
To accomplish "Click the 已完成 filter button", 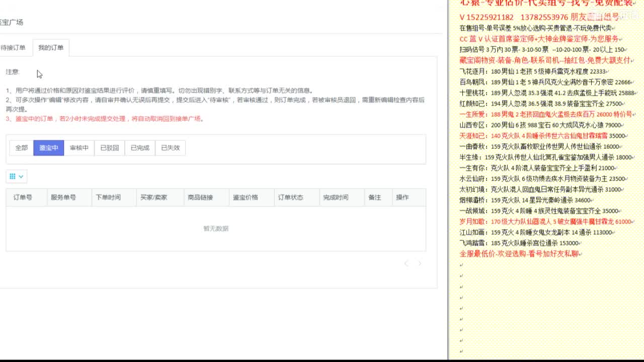I will click(x=139, y=147).
